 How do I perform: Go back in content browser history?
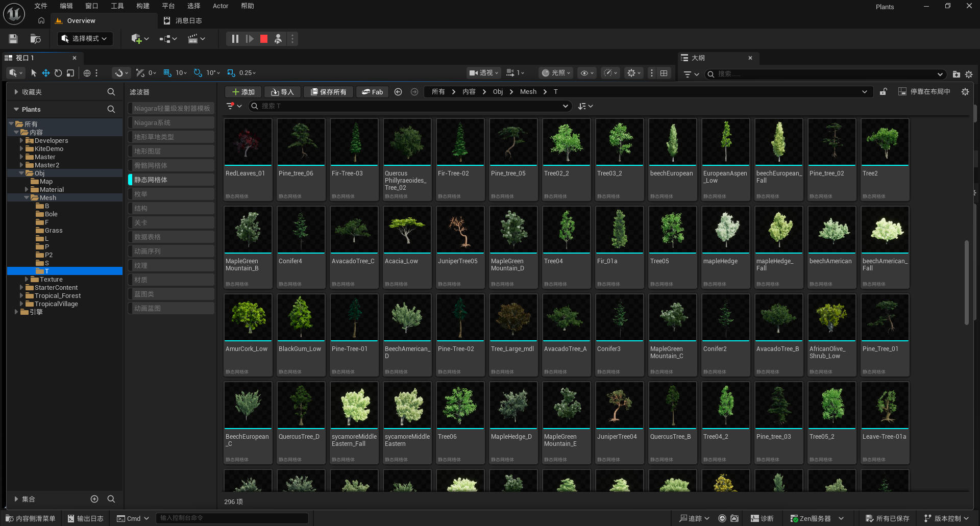point(398,92)
